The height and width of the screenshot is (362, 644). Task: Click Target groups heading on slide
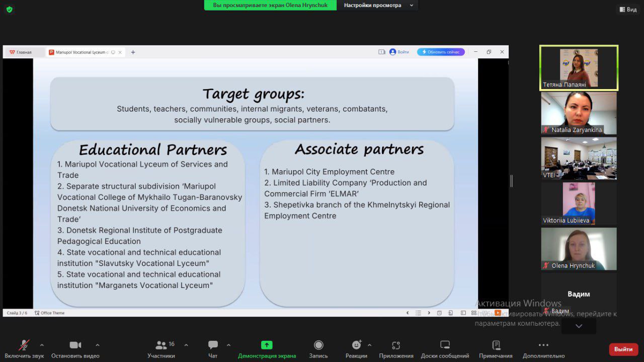[x=254, y=94]
